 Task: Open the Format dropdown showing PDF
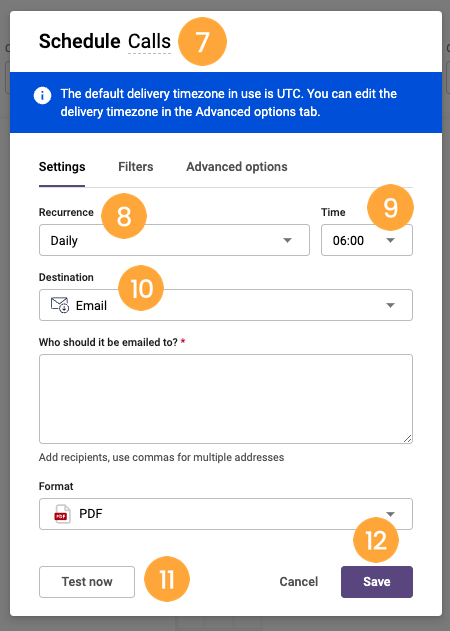click(x=226, y=514)
